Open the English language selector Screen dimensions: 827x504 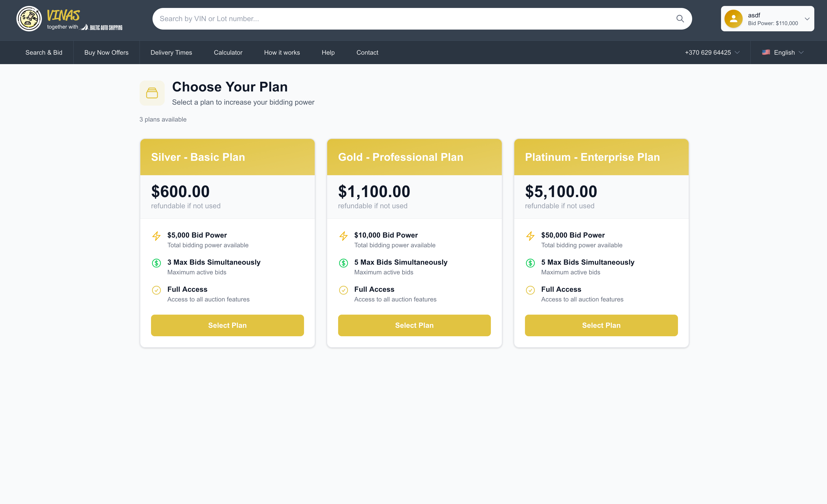click(784, 53)
